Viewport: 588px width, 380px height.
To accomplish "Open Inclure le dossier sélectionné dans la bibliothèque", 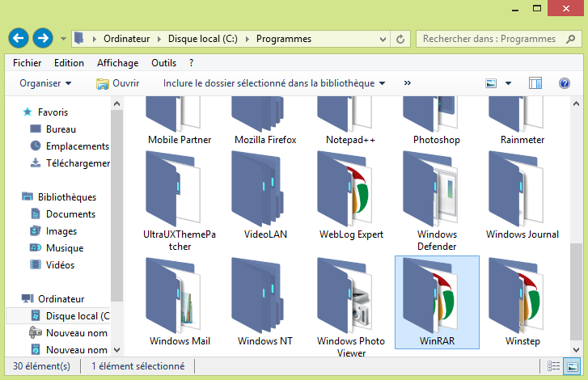I will (274, 83).
